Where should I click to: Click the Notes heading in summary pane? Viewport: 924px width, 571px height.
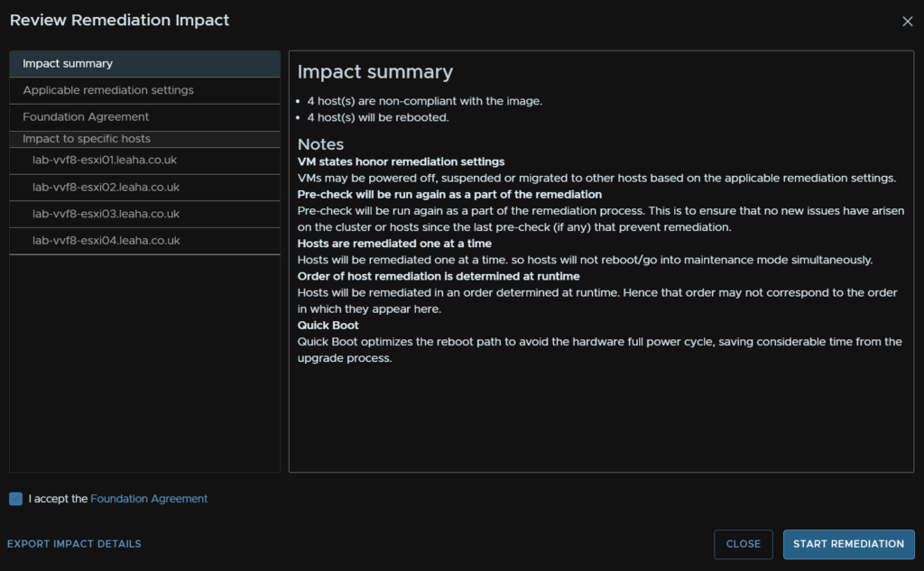(x=320, y=144)
